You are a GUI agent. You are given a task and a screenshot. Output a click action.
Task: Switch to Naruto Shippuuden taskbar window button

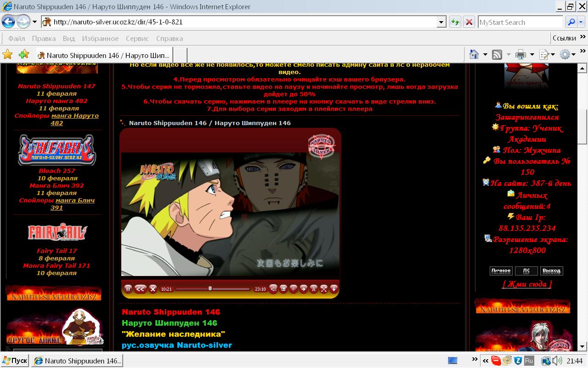77,361
